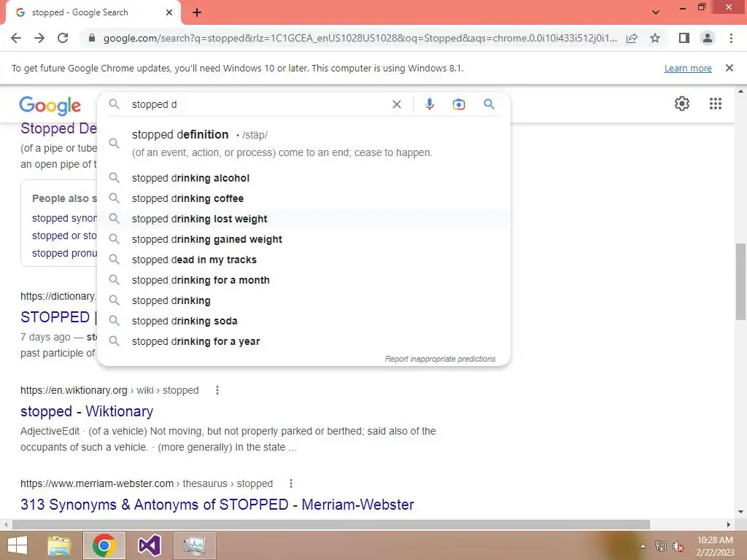The height and width of the screenshot is (560, 747).
Task: Open 'Stopped De...' result heading
Action: (58, 128)
